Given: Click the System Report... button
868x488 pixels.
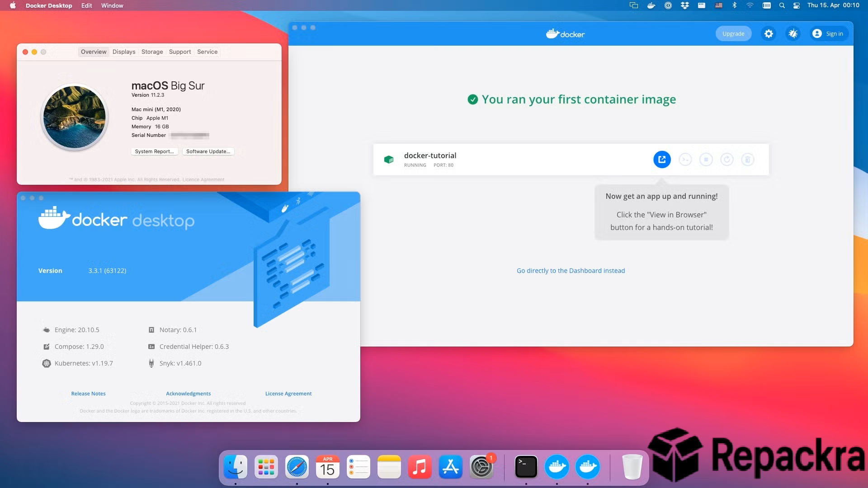Looking at the screenshot, I should (x=154, y=151).
